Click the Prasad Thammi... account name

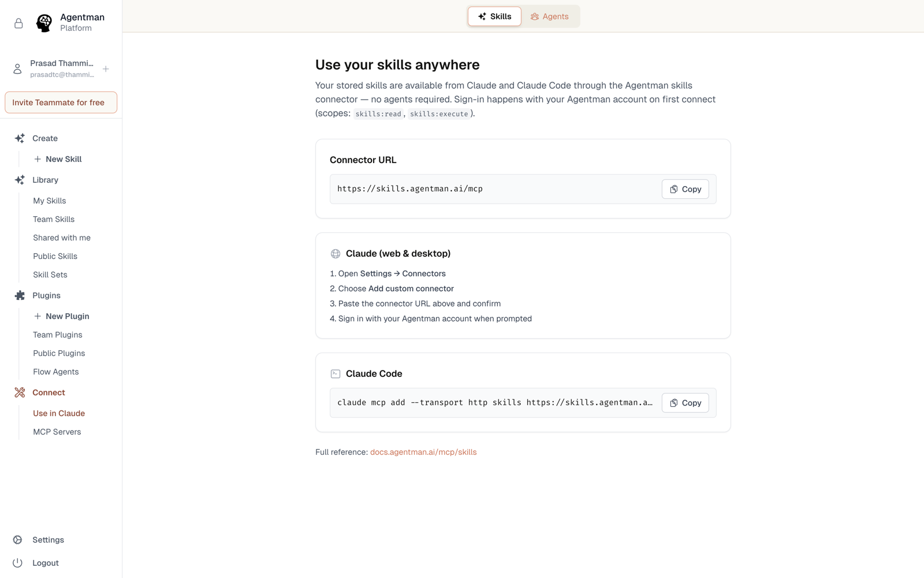tap(62, 63)
